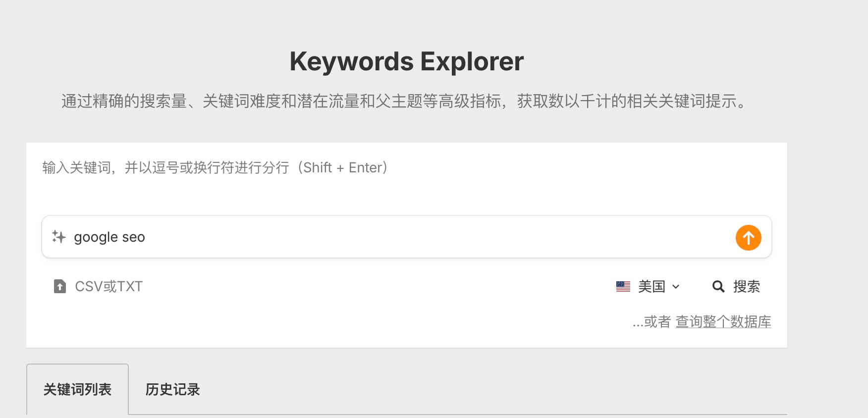Click the …或者 text before database link
868x418 pixels.
click(x=651, y=322)
